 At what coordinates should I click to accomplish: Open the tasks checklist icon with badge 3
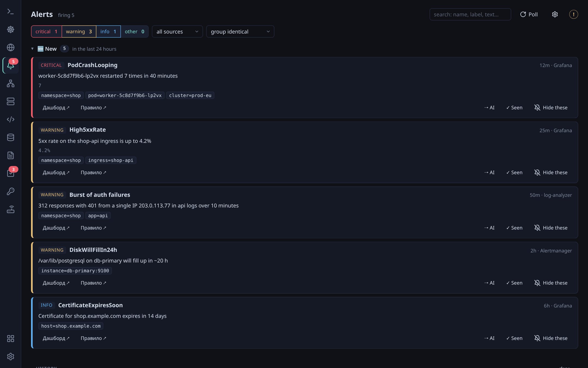click(x=10, y=173)
